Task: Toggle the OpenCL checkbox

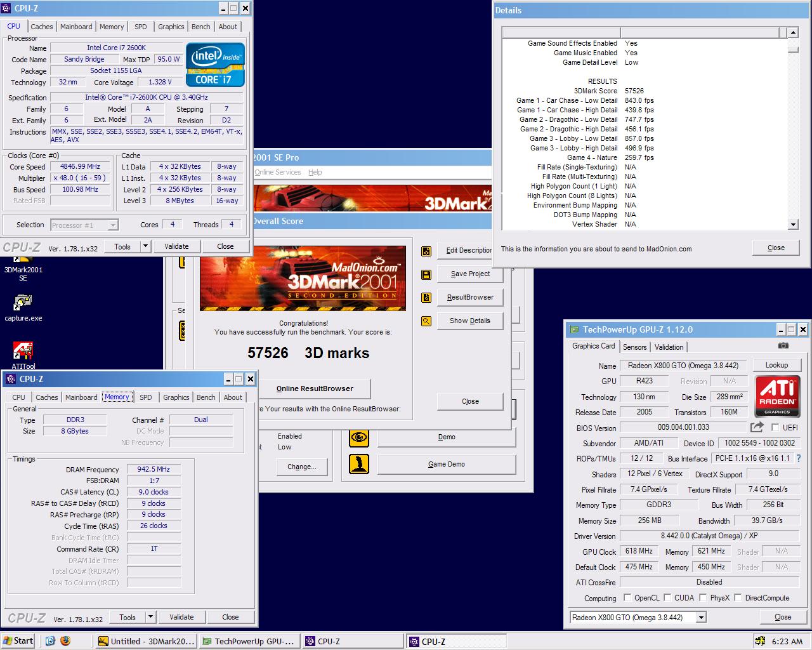Action: click(627, 597)
